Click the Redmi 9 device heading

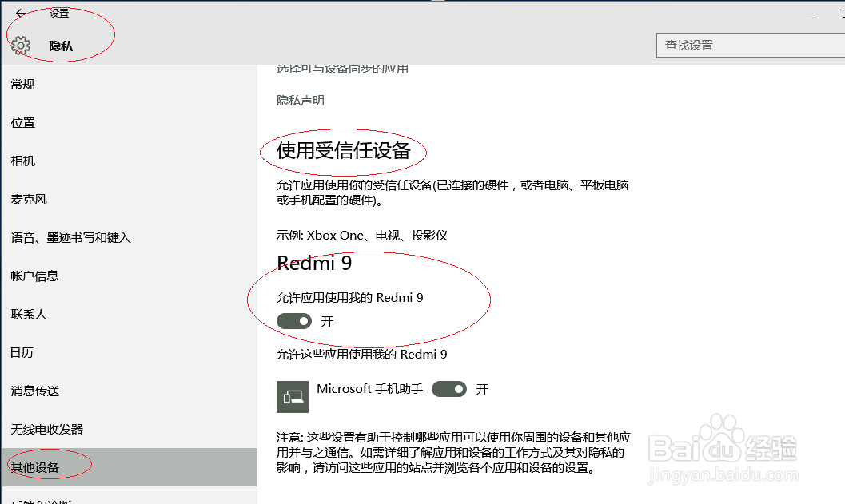(314, 264)
